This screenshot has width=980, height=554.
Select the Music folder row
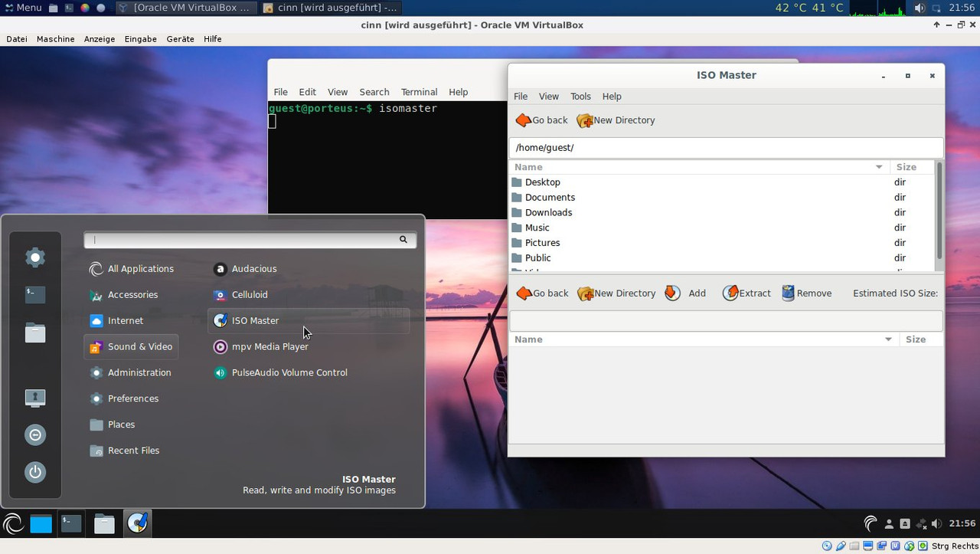722,228
